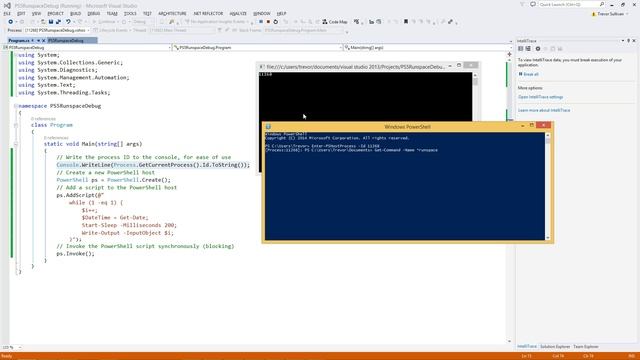Collapse the class Program code block
The width and height of the screenshot is (640, 360).
(x=16, y=125)
